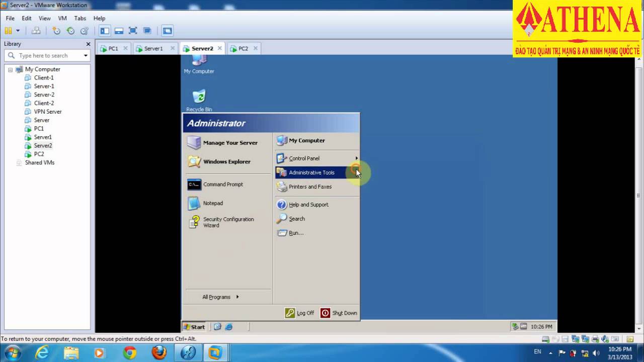Expand All Programs list

pyautogui.click(x=220, y=297)
